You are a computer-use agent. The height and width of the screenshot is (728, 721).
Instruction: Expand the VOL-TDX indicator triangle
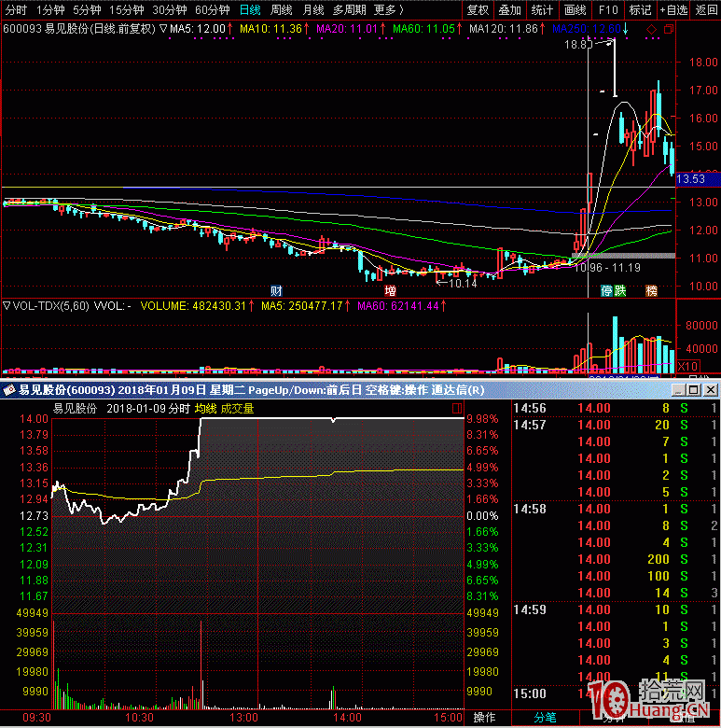(7, 306)
